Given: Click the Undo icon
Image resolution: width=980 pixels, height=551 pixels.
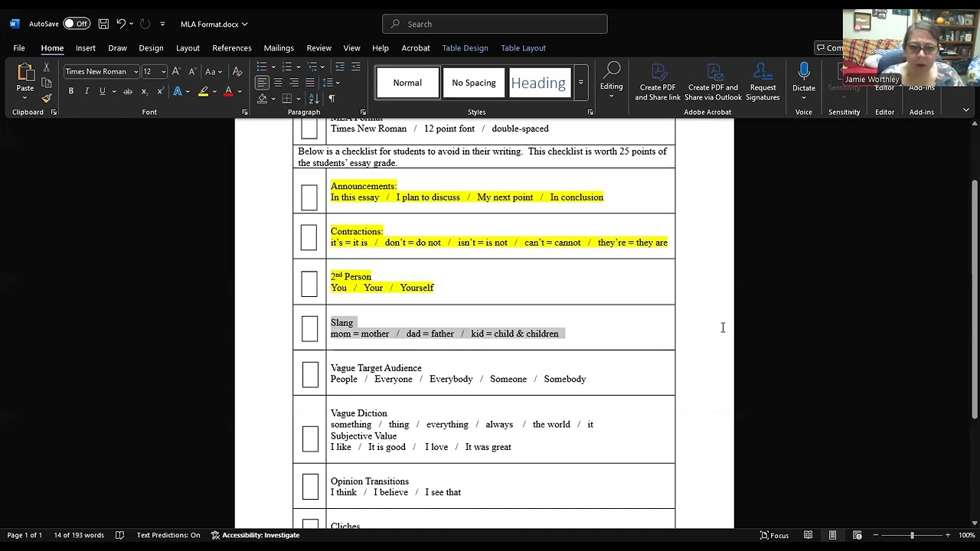Looking at the screenshot, I should [121, 24].
